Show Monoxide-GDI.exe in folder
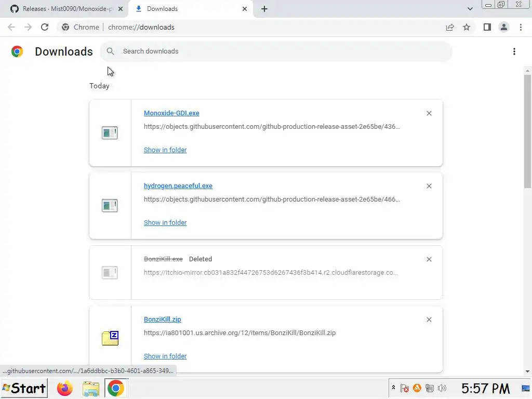 [x=165, y=150]
